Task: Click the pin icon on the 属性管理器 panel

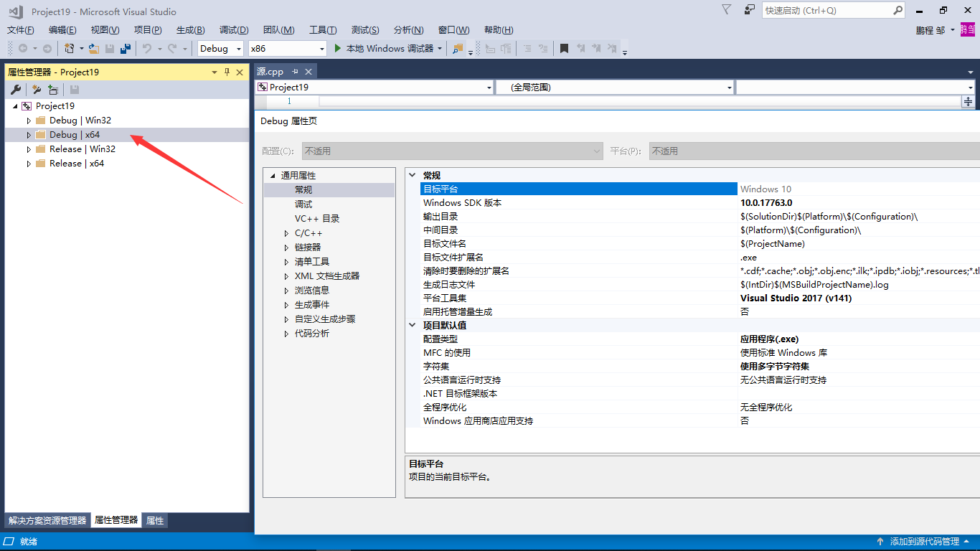Action: click(225, 72)
